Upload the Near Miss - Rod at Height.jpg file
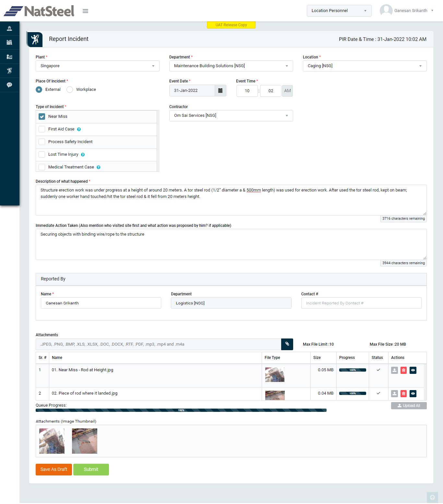 pyautogui.click(x=394, y=370)
